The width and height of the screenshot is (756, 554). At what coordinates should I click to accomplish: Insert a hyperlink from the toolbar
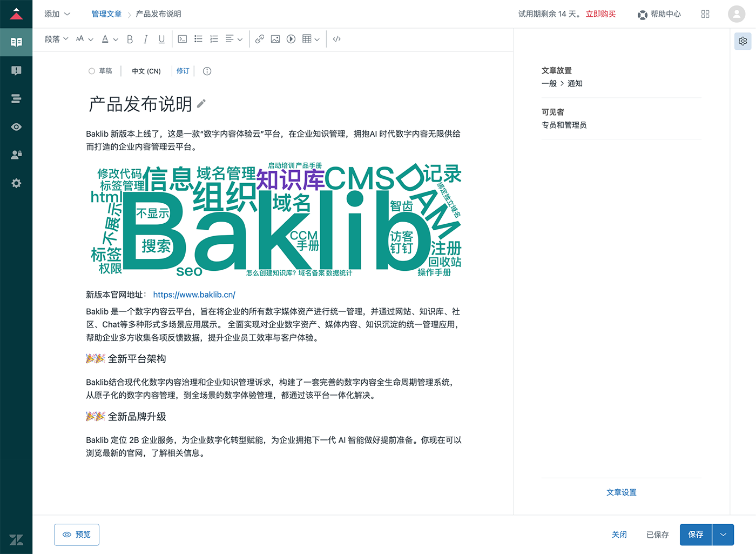[x=260, y=39]
